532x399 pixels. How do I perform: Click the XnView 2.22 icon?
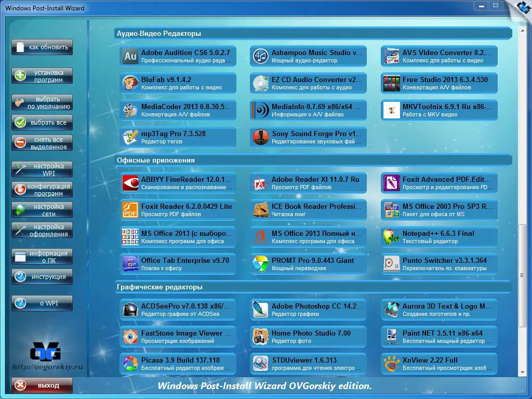(392, 364)
